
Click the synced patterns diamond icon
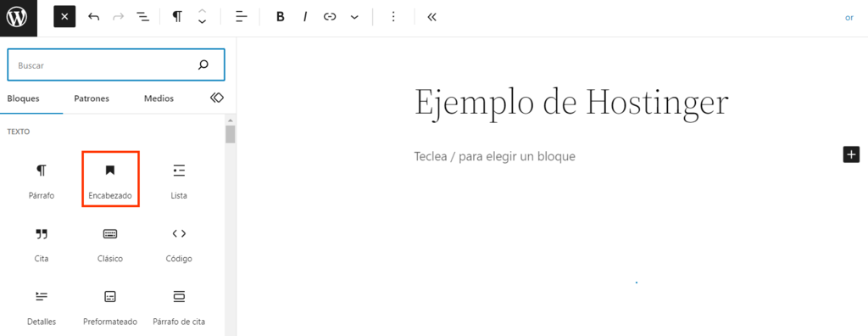pos(216,98)
